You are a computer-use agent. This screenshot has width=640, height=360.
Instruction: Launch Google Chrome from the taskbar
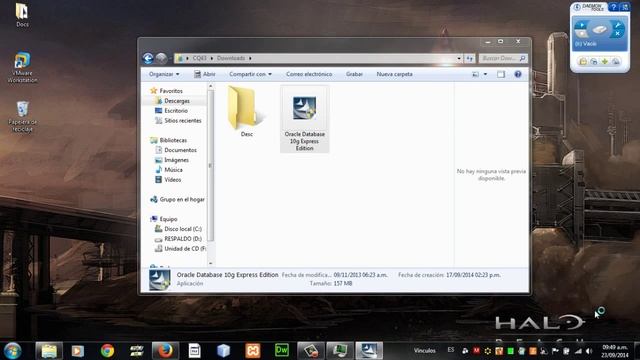click(x=107, y=351)
